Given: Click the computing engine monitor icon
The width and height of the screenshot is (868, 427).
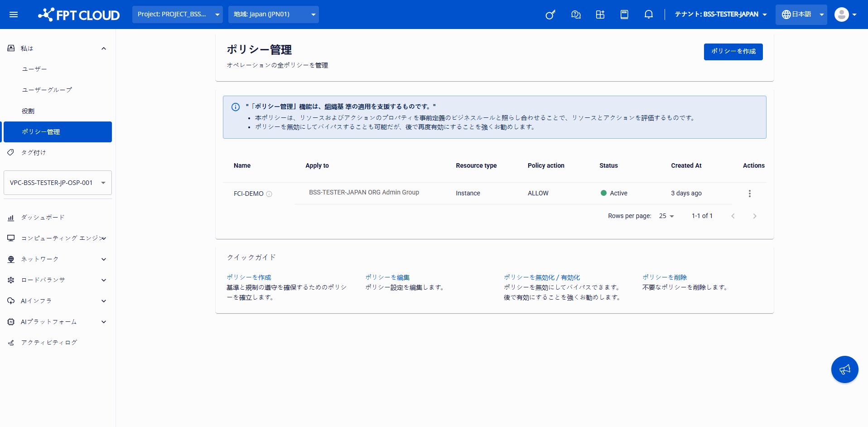Looking at the screenshot, I should pos(11,238).
